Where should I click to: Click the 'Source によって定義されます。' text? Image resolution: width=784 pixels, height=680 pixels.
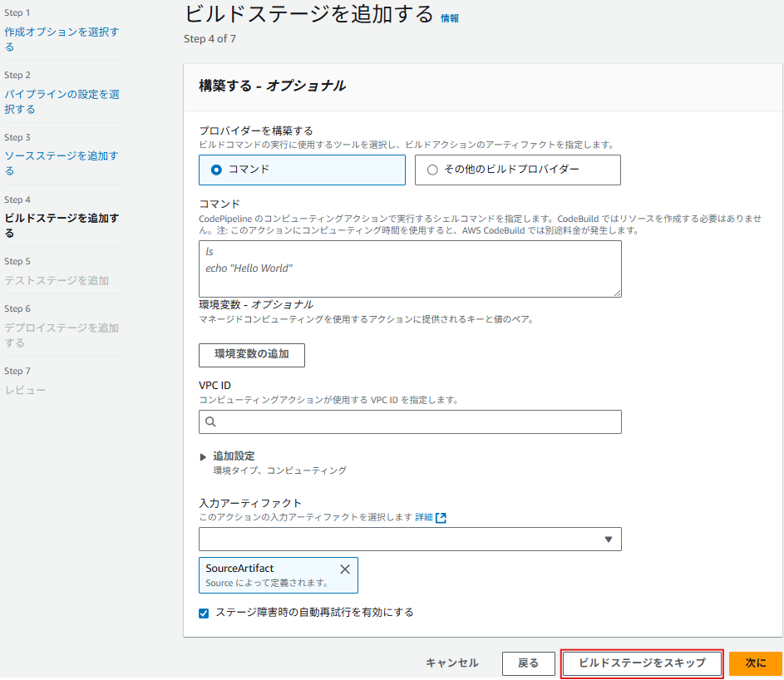coord(267,583)
